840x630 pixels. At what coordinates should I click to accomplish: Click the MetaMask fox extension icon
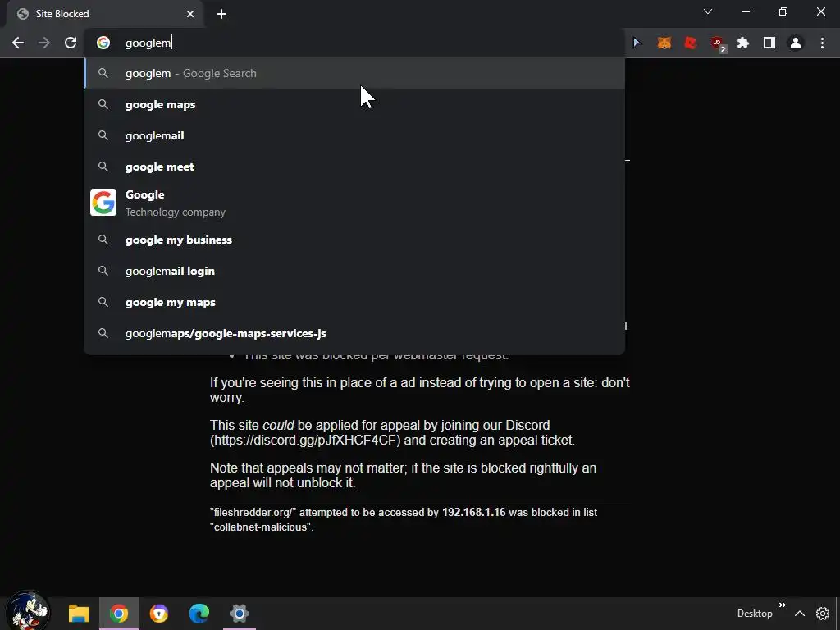664,43
